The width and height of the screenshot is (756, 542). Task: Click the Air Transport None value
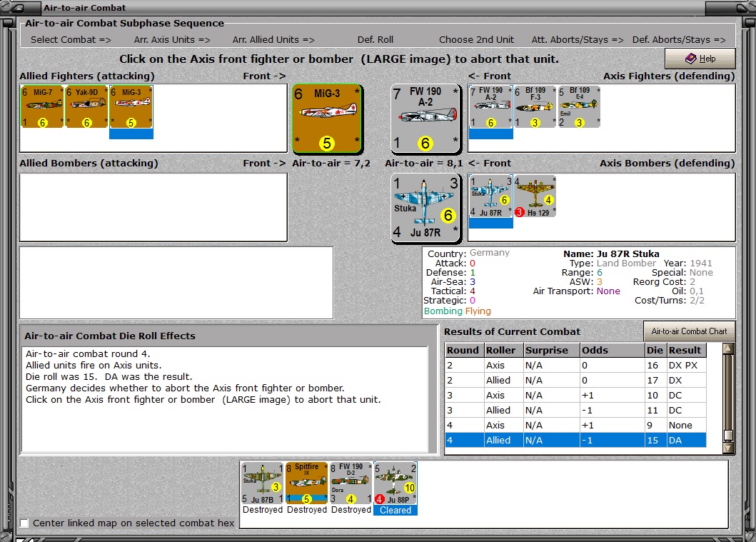608,291
